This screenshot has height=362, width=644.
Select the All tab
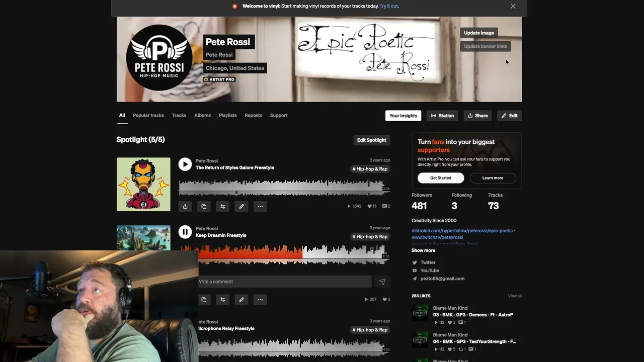122,116
